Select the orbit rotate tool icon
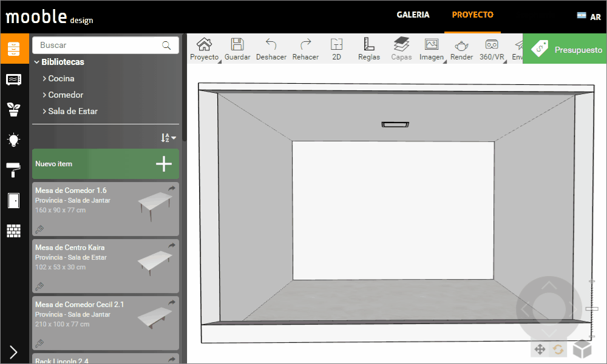 coord(558,349)
